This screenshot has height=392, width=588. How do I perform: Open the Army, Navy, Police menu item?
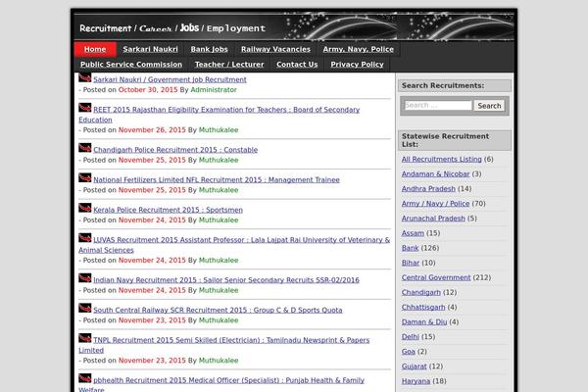(358, 49)
